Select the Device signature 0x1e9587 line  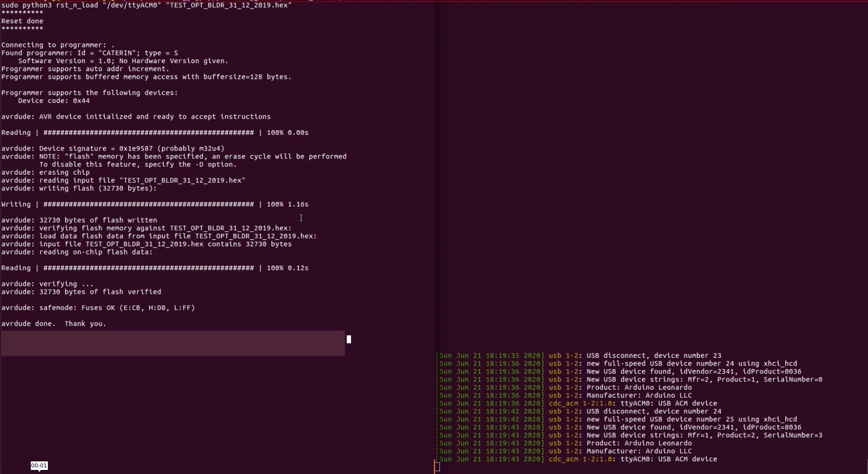pos(113,148)
